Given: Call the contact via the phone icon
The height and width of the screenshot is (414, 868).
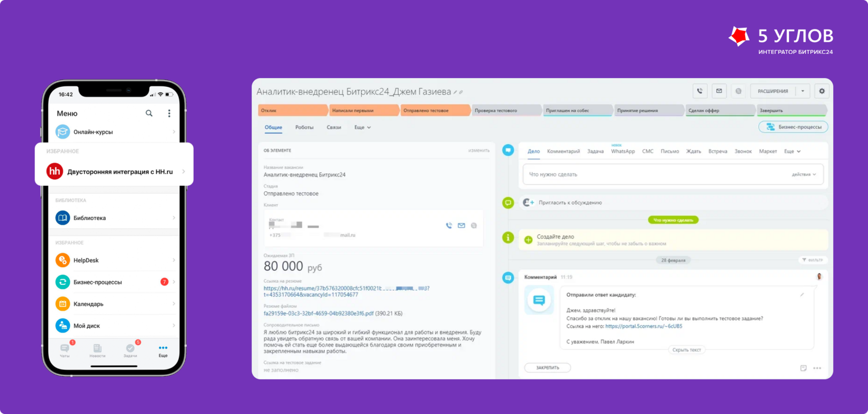Looking at the screenshot, I should 448,225.
